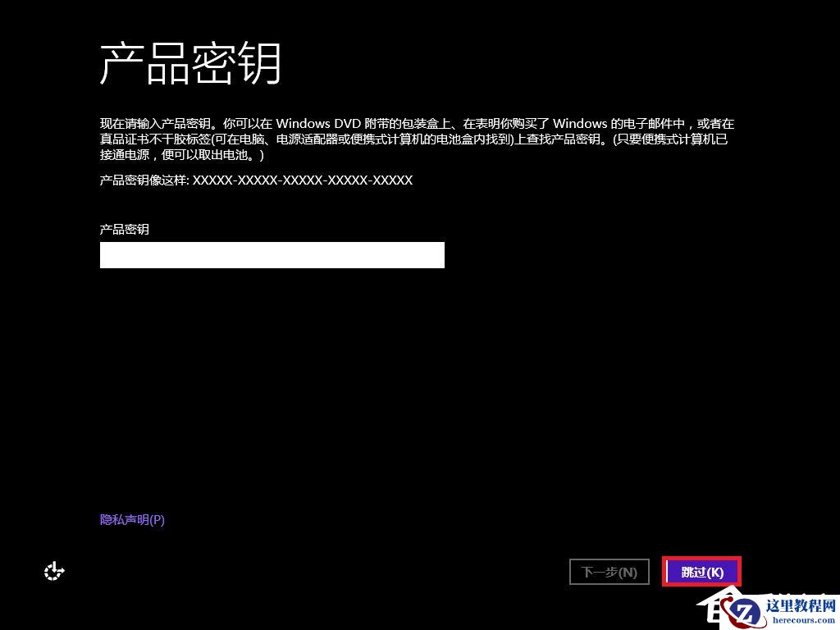Open the 隐私声明(P) privacy statement

130,519
